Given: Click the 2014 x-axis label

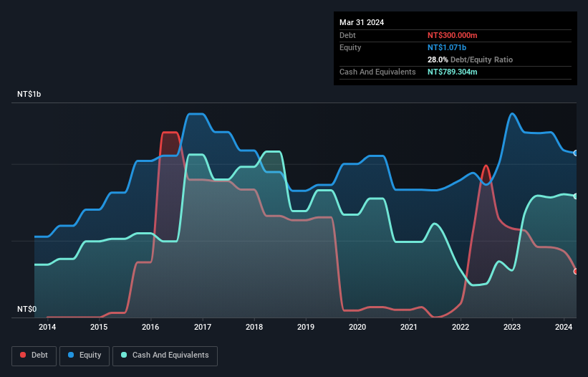Looking at the screenshot, I should tap(47, 327).
